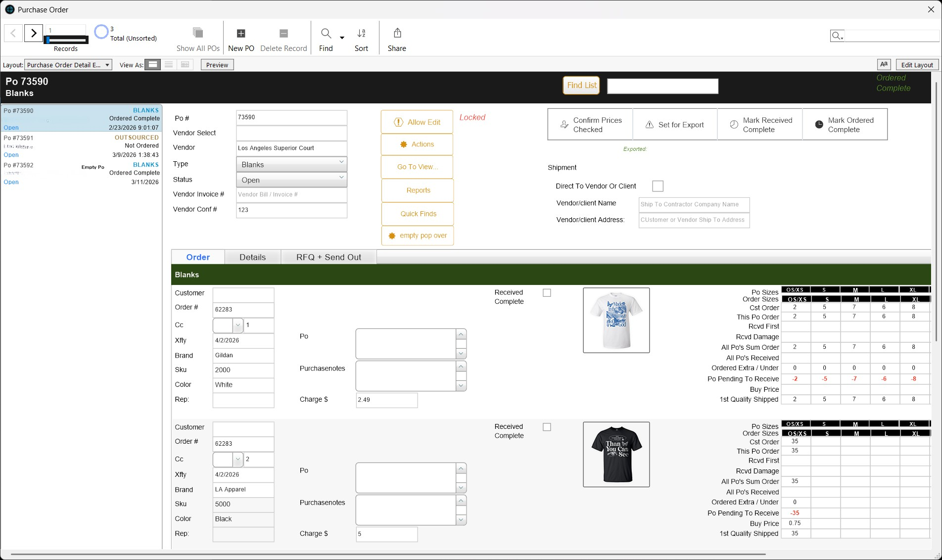Switch to Table view
Image resolution: width=942 pixels, height=560 pixels.
[185, 65]
